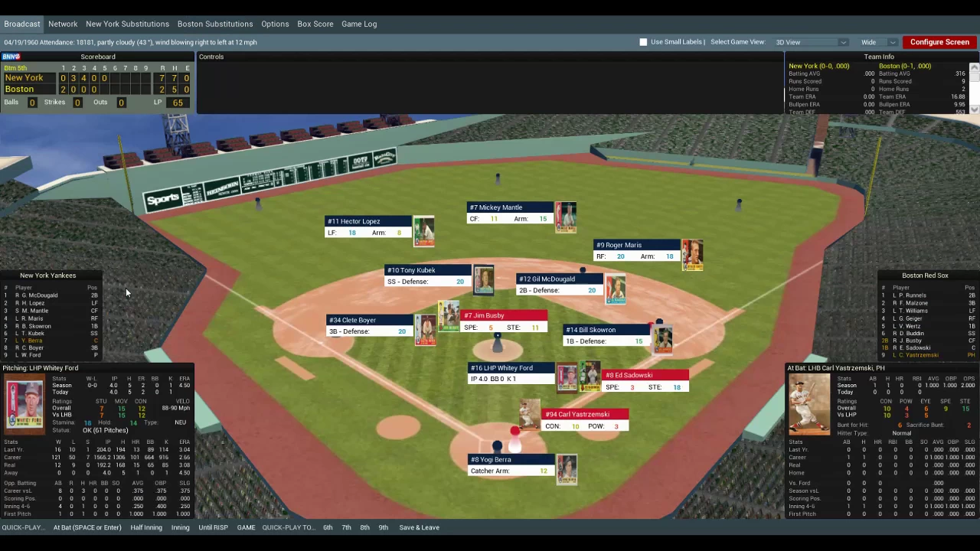Quick-play the Half Inning
980x551 pixels.
click(146, 527)
